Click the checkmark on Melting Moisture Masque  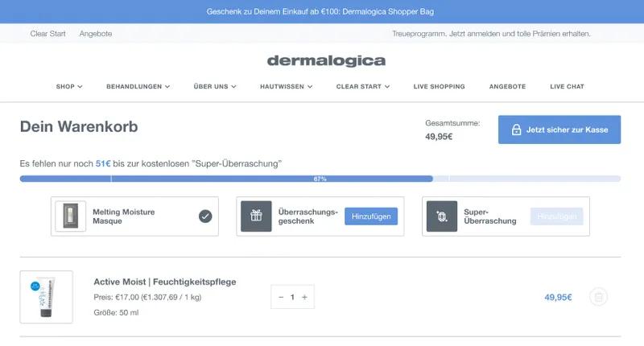pyautogui.click(x=205, y=216)
